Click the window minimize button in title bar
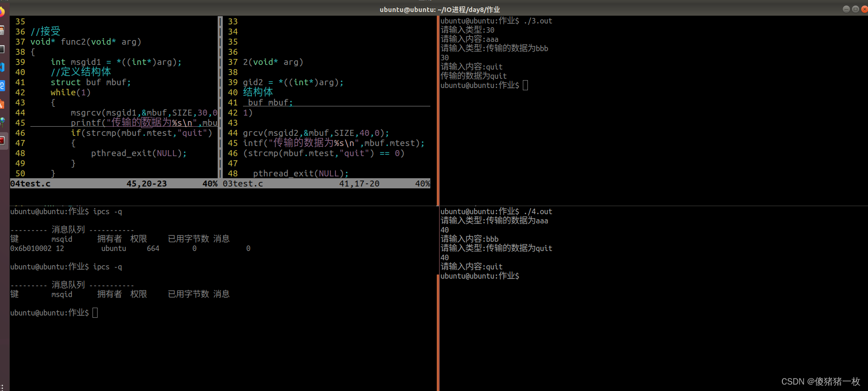Viewport: 868px width, 391px height. point(846,9)
